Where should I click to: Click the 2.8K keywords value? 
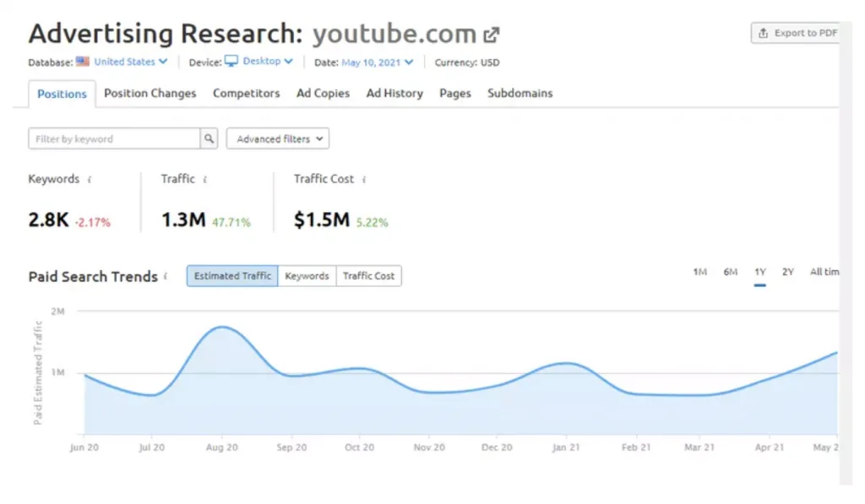[x=48, y=219]
